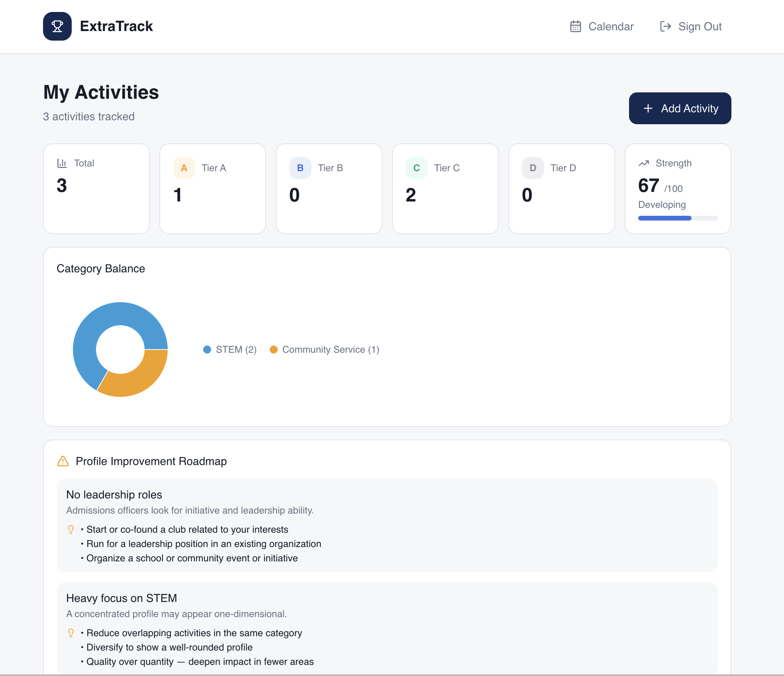The width and height of the screenshot is (784, 676).
Task: Click the Strength trend arrow icon
Action: [x=644, y=163]
